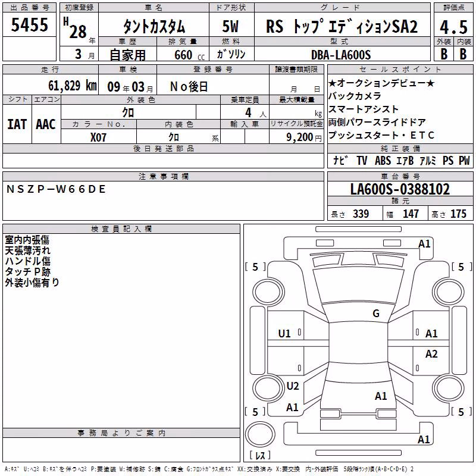The height and width of the screenshot is (476, 476).
Task: Click inspector note ハンドル傷
Action: click(x=27, y=261)
